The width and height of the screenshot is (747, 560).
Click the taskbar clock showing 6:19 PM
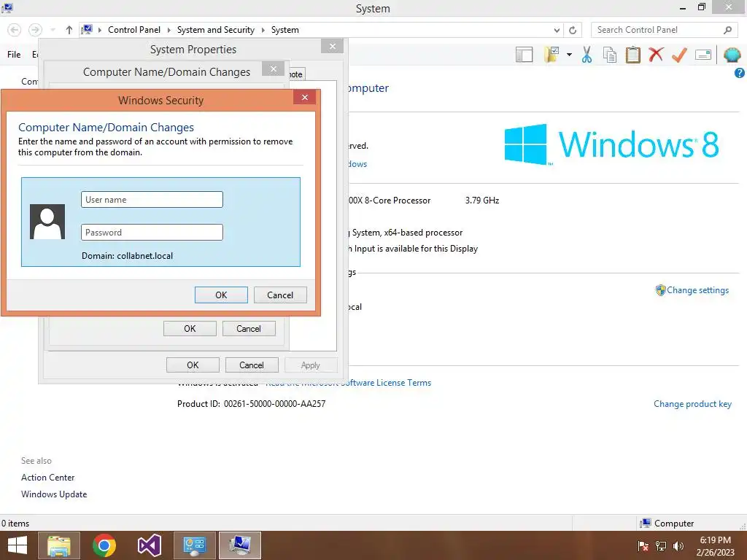715,546
